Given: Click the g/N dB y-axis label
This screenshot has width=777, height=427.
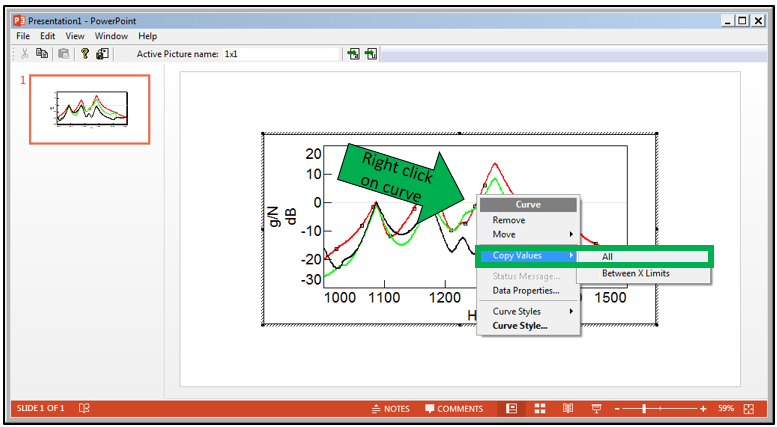Looking at the screenshot, I should (283, 216).
